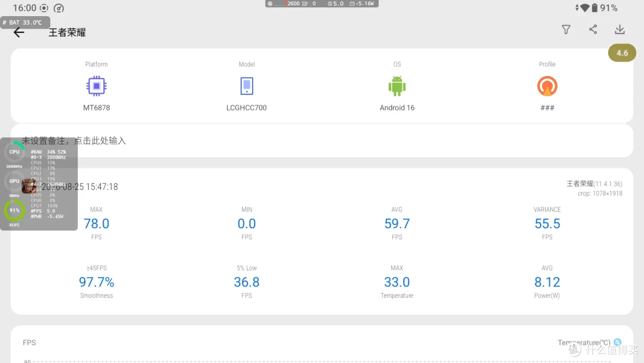Share this performance report
Viewport: 644px width, 363px height.
click(x=593, y=29)
